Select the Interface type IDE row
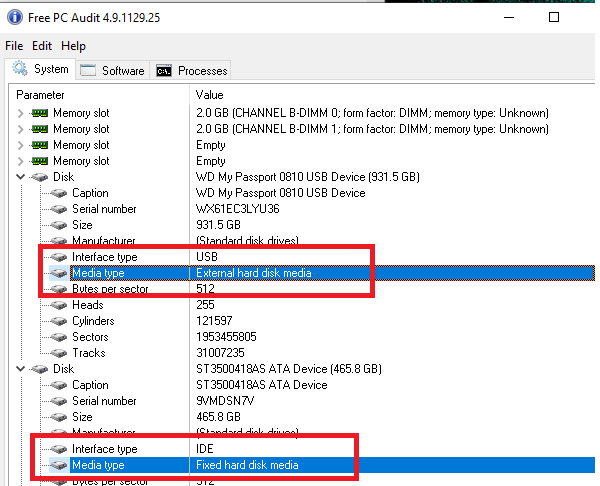The width and height of the screenshot is (600, 486). [302, 449]
